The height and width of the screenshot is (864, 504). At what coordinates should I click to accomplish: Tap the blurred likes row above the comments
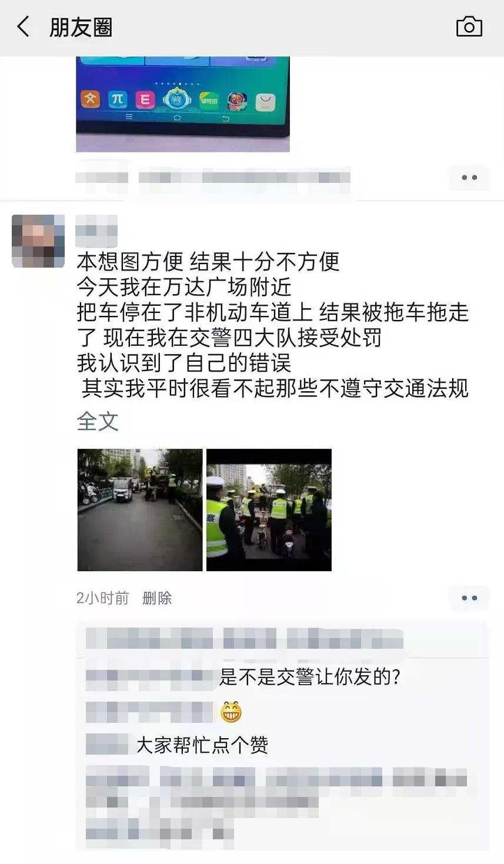244,639
